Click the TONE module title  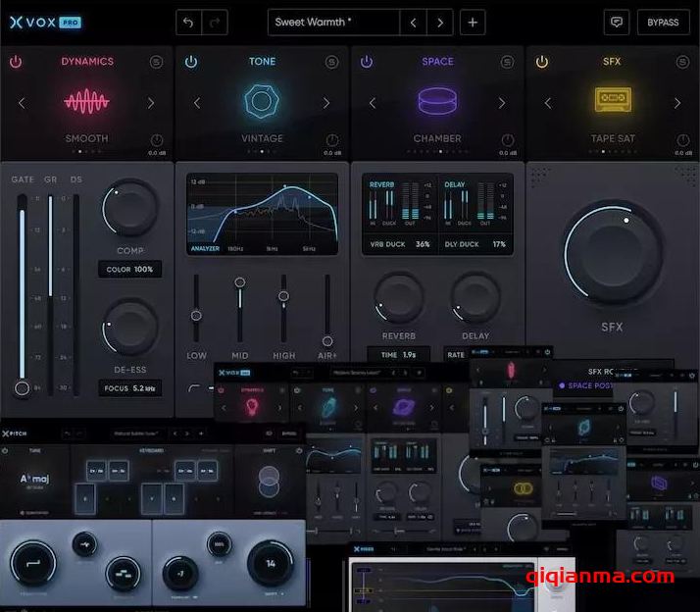tap(262, 61)
